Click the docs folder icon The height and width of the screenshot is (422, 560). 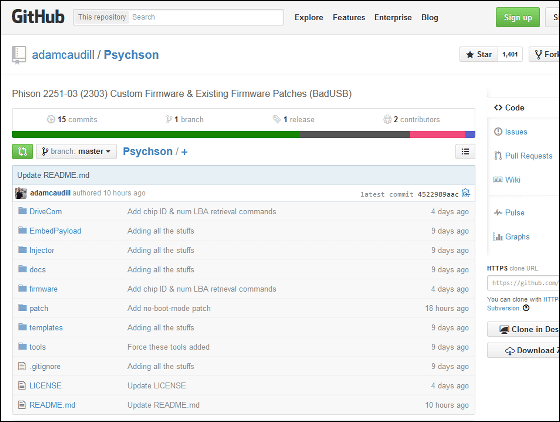tap(22, 269)
